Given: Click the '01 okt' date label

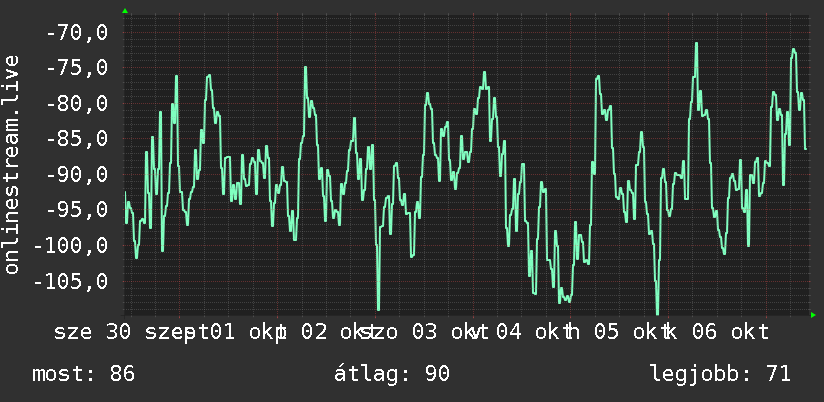Looking at the screenshot, I should click(248, 332).
